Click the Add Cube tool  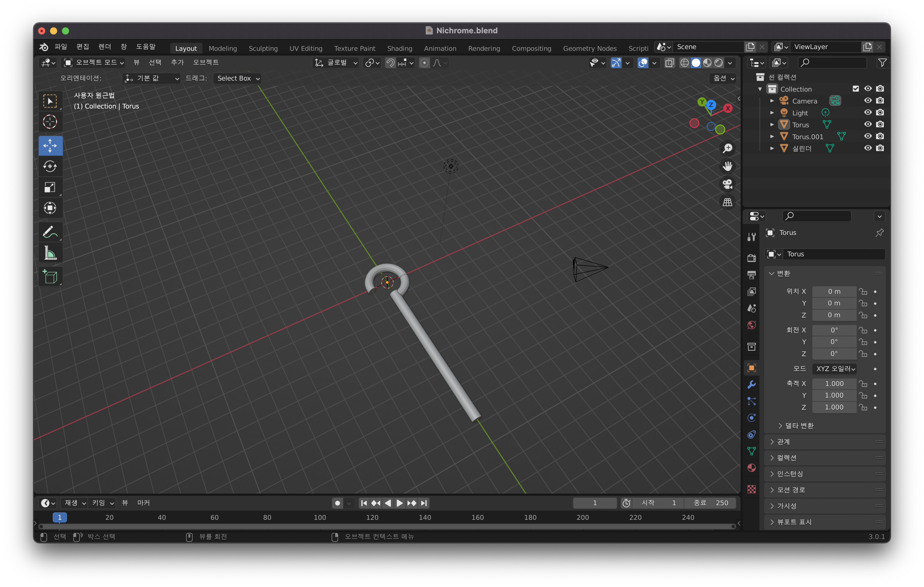[50, 277]
